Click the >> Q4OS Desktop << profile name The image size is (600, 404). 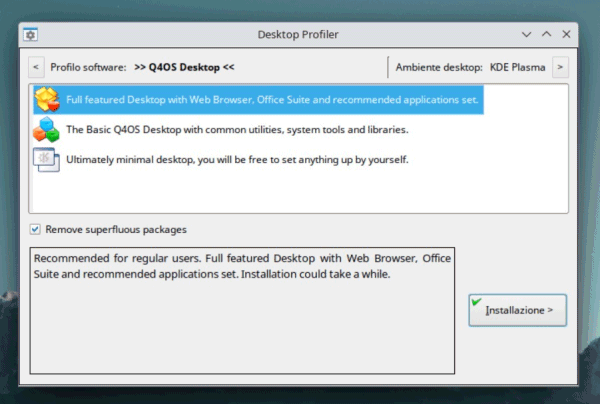(x=184, y=67)
